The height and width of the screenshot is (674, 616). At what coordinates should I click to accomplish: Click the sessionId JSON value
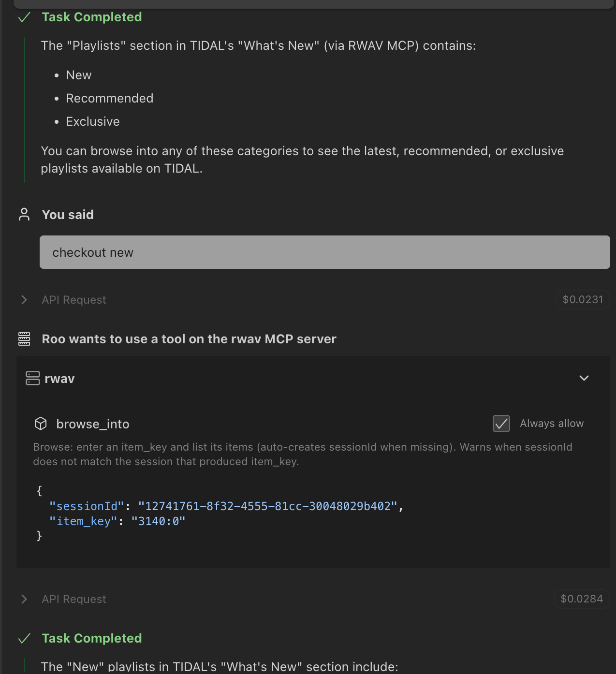(x=267, y=506)
